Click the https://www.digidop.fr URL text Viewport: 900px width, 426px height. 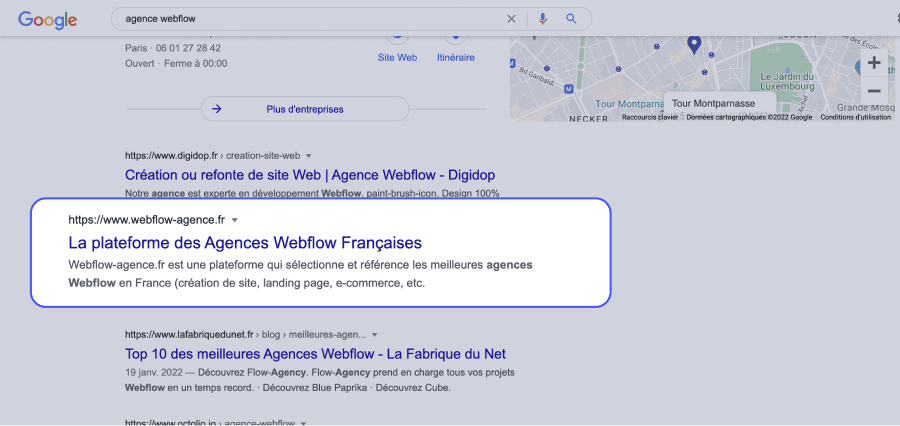tap(172, 156)
